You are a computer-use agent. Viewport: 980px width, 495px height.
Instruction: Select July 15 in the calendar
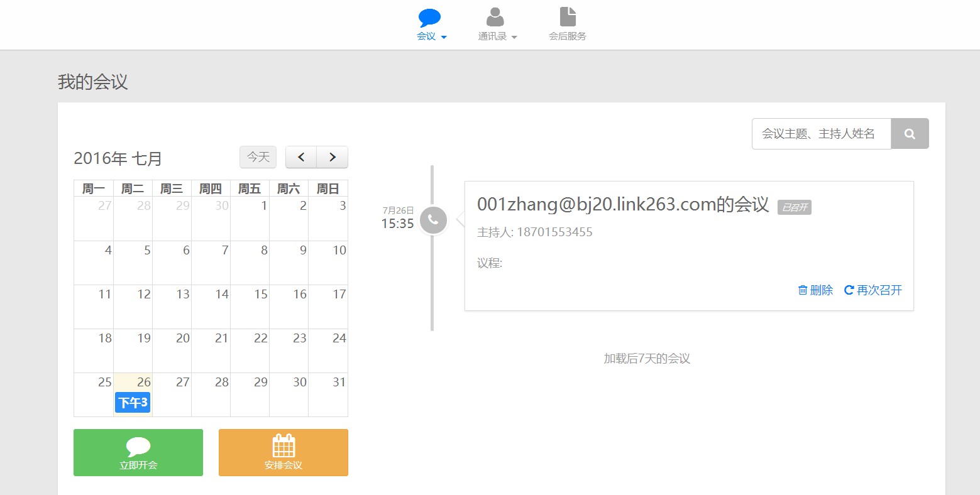[250, 307]
